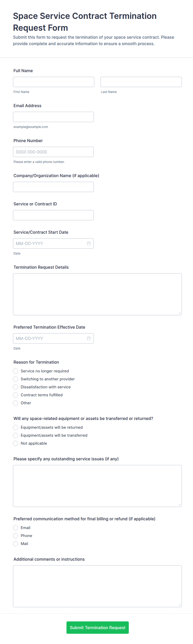Screen dimensions: 193x644
Task: Select 'Equipment/assets will be transferred'
Action: [16, 435]
